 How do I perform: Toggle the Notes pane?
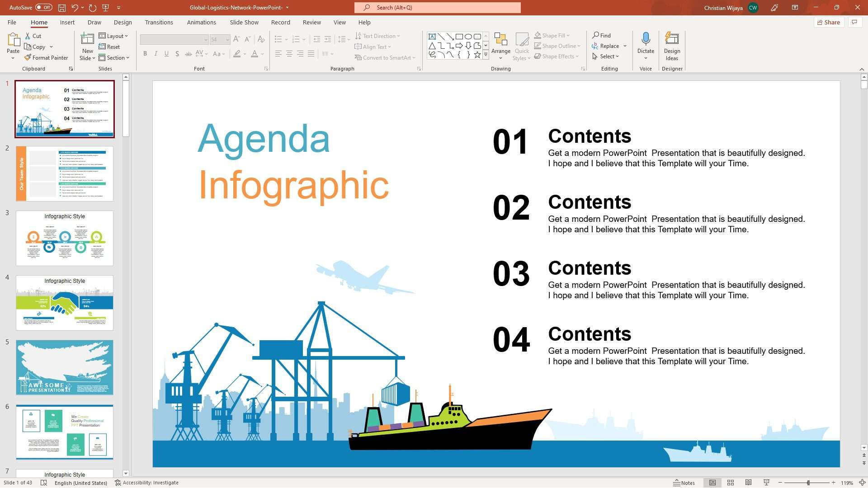684,483
